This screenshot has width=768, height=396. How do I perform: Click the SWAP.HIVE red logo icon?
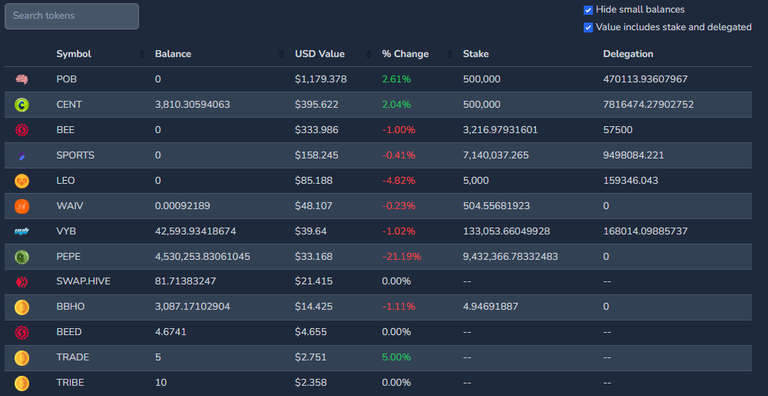[22, 282]
